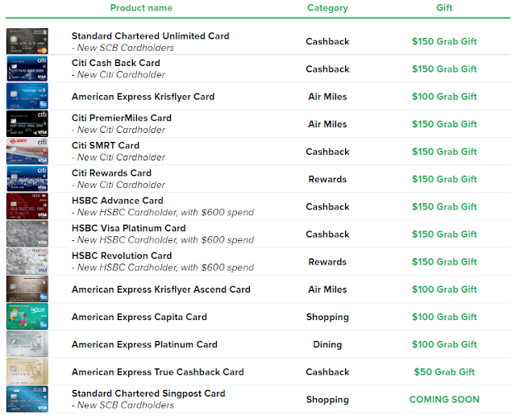Viewport: 516px width, 420px height.
Task: Select the American Express Capita Card name
Action: click(139, 317)
